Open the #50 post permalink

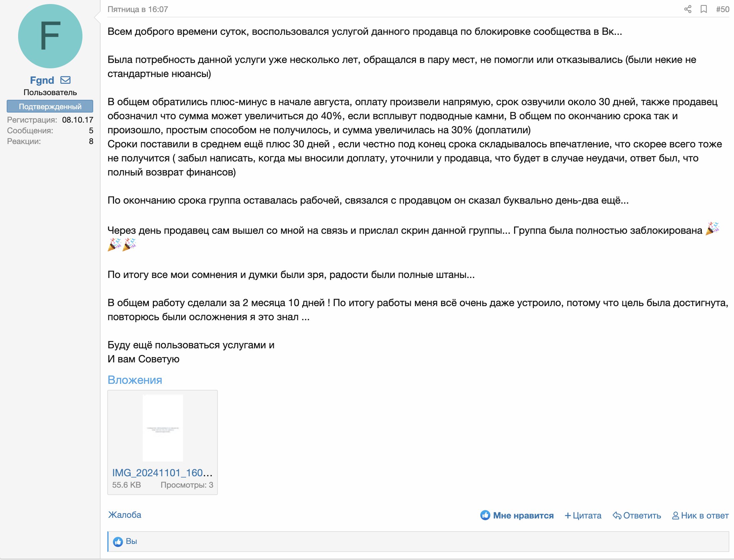tap(722, 9)
